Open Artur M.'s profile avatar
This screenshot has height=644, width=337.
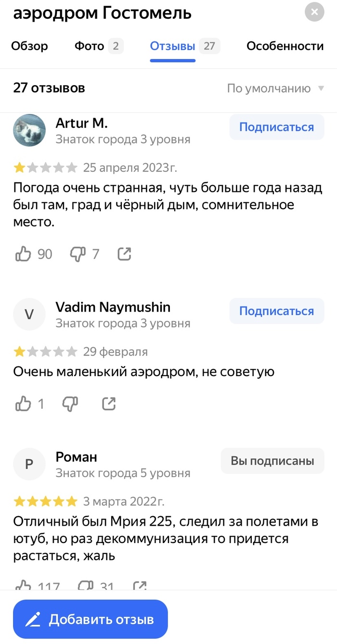pos(29,130)
